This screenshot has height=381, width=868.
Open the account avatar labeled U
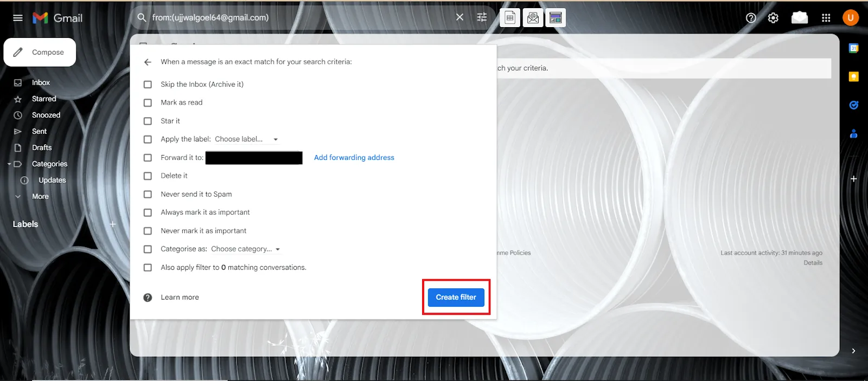(851, 18)
